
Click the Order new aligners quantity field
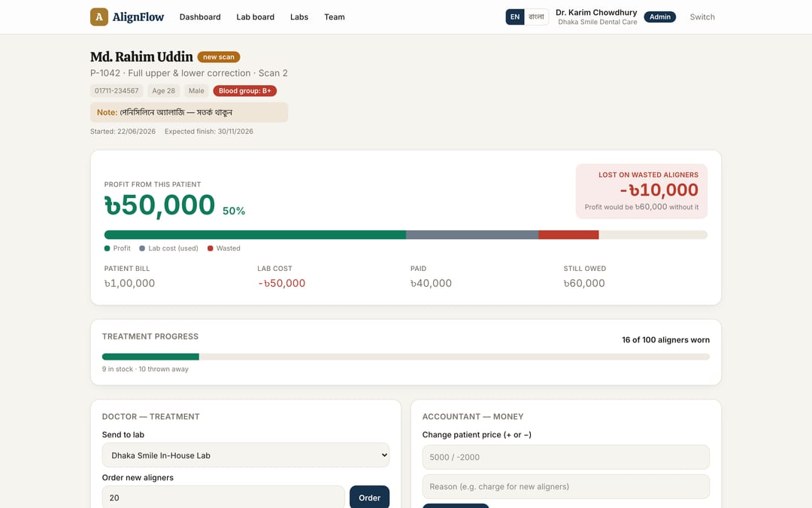point(223,497)
